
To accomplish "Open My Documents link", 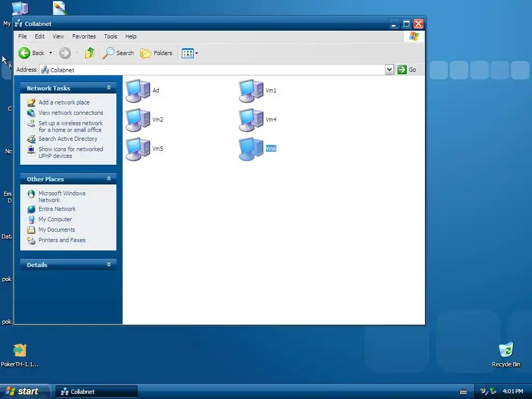I will pyautogui.click(x=57, y=230).
